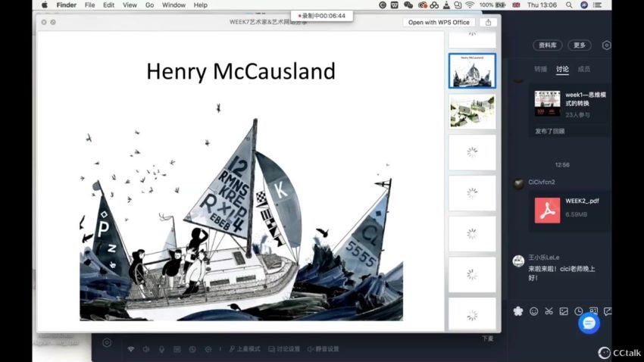This screenshot has width=644, height=362.
Task: Click the scissors screenshot icon
Action: 549,311
